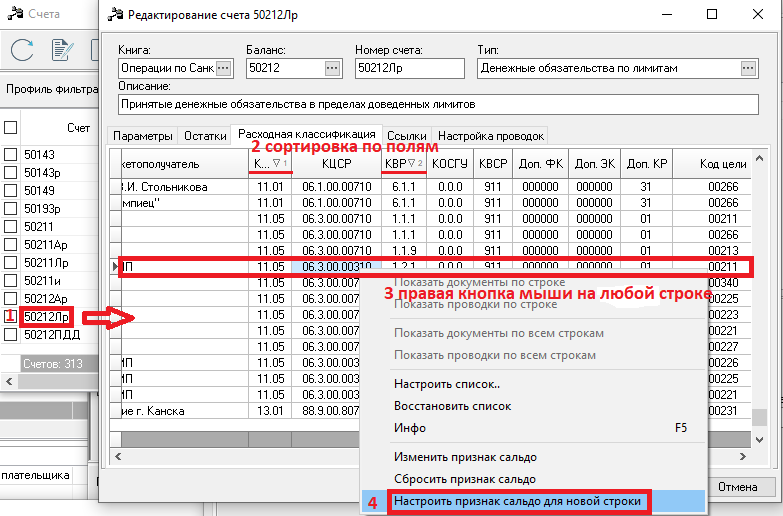Open the Баланс lookup ellipsis button
Viewport: 783px width, 516px height.
pos(332,68)
